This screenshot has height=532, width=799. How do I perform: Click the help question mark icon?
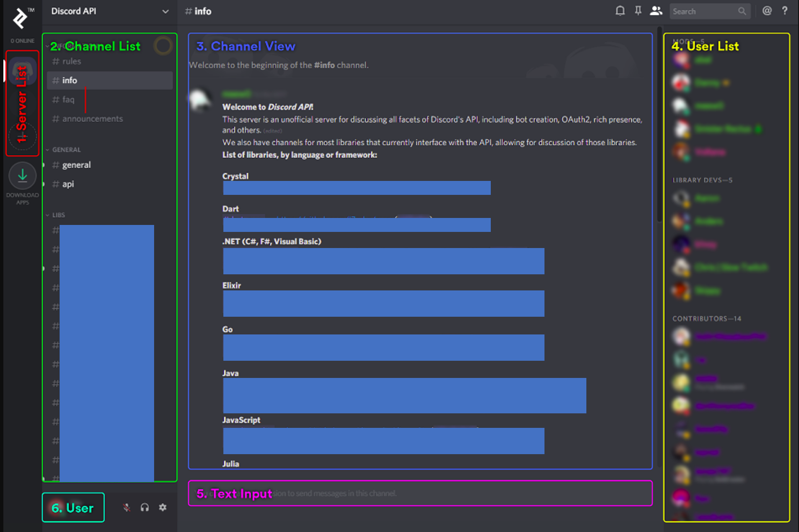[785, 11]
